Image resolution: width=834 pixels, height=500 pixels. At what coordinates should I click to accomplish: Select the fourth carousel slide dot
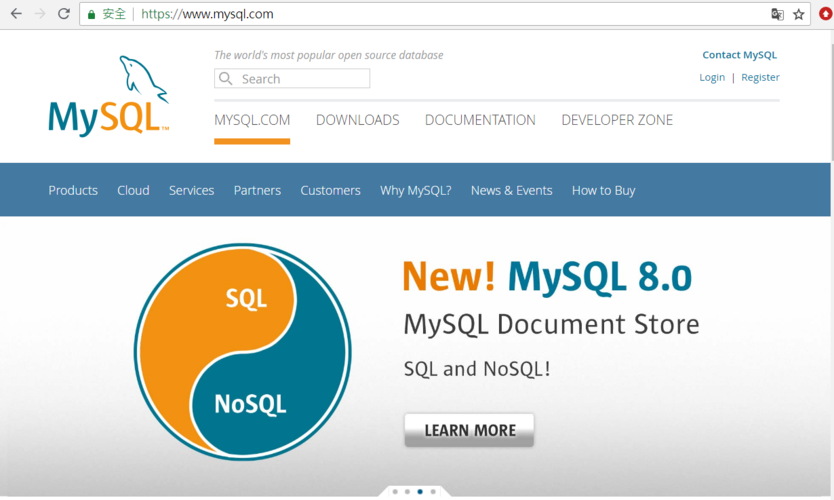point(433,491)
